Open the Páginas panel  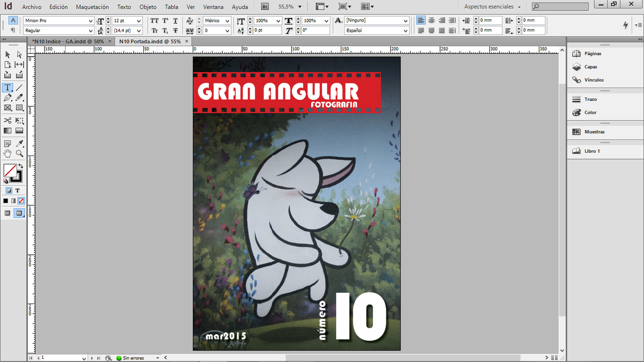coord(592,54)
